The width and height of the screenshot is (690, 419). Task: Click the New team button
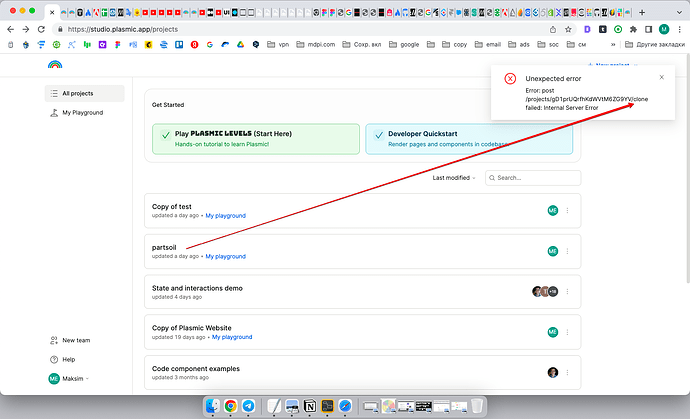tap(75, 340)
